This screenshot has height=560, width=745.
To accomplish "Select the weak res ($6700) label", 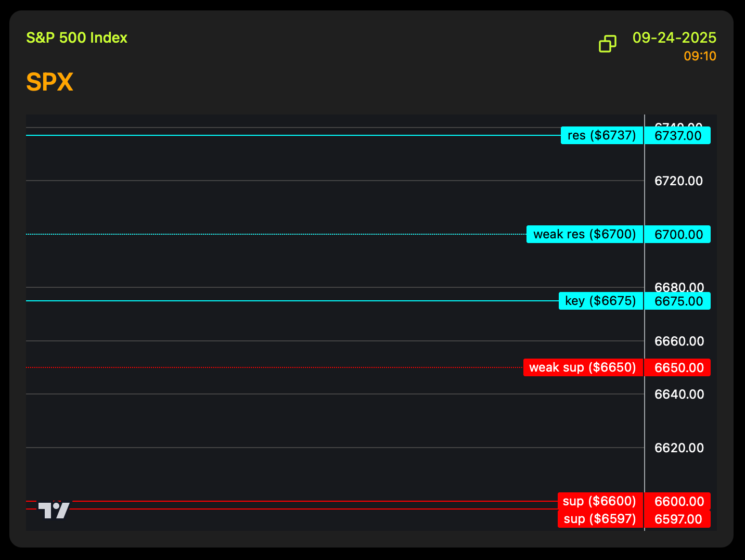I will (x=585, y=235).
